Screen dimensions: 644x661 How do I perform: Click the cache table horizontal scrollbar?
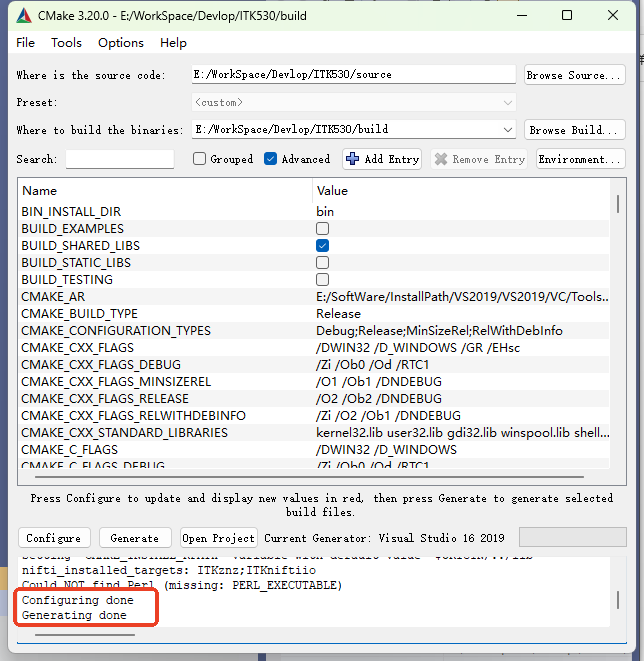pyautogui.click(x=309, y=477)
